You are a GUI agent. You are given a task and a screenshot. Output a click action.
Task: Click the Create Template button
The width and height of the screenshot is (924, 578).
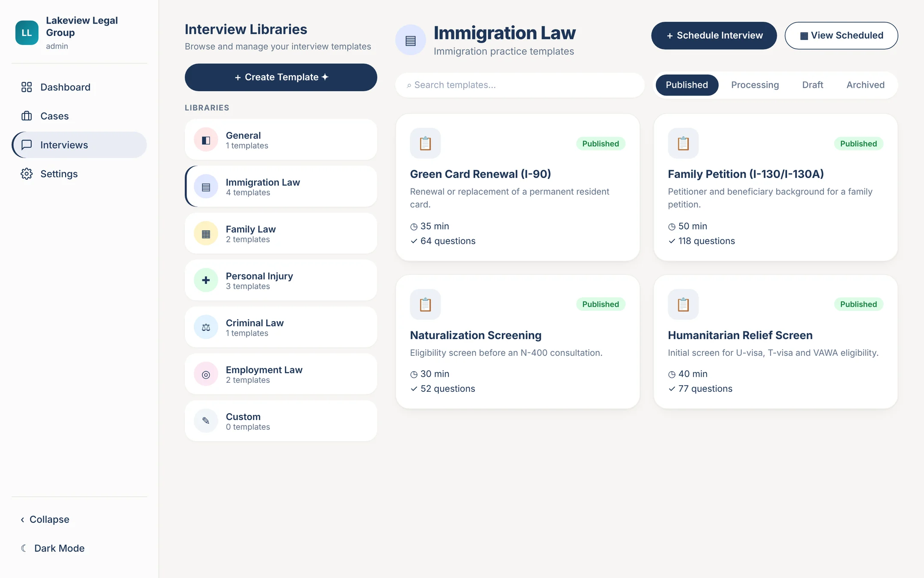(281, 77)
